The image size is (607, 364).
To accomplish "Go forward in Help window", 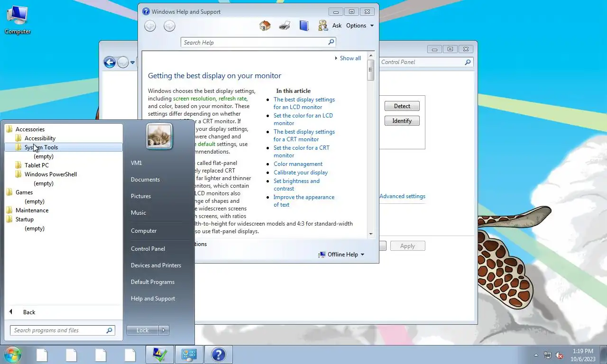I will tap(169, 26).
